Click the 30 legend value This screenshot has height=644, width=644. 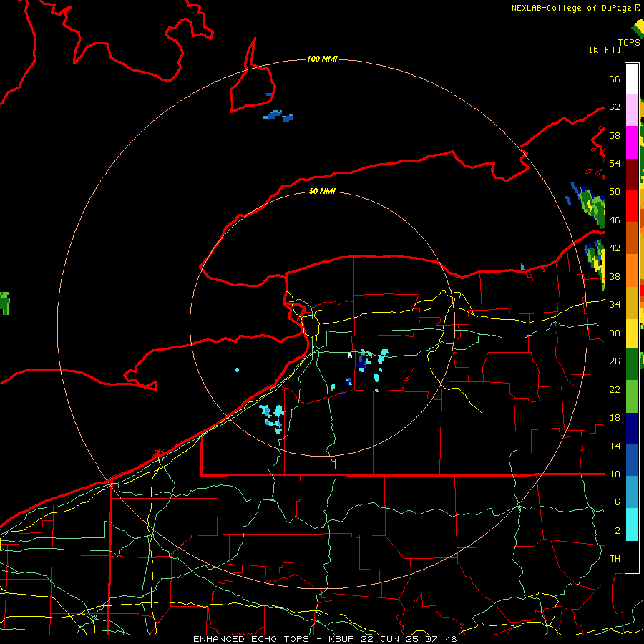coord(615,333)
